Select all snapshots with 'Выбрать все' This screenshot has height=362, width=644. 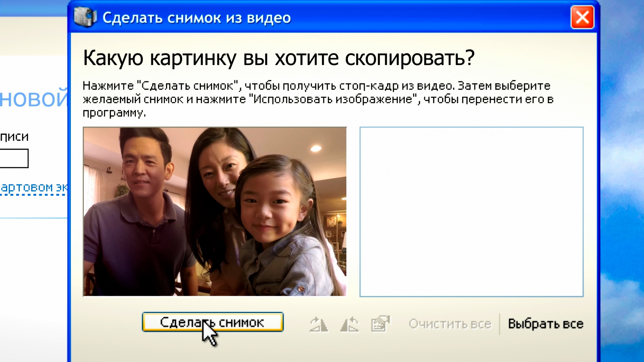click(x=545, y=324)
